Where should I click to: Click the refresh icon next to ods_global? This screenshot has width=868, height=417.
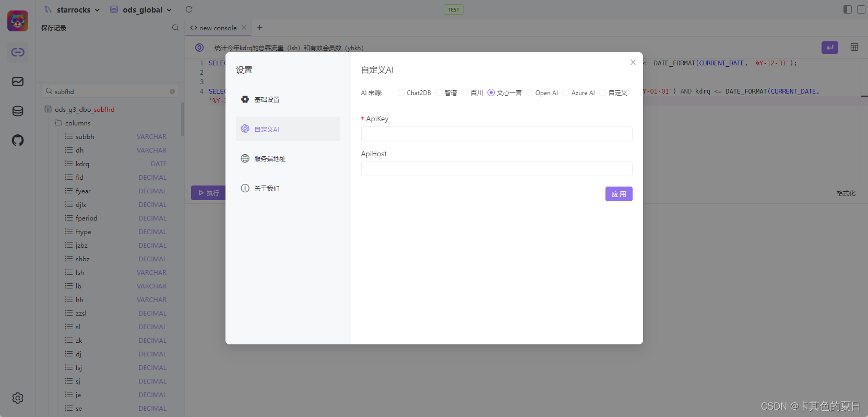(x=189, y=9)
